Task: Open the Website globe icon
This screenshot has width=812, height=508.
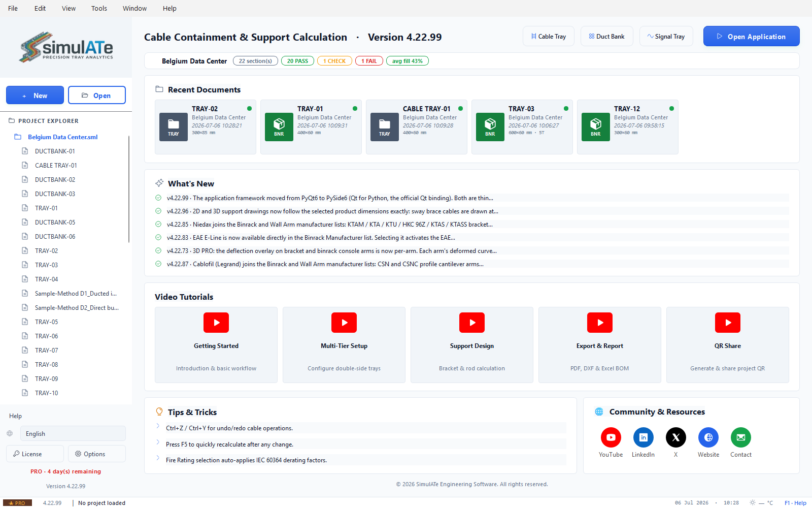Action: pyautogui.click(x=708, y=437)
